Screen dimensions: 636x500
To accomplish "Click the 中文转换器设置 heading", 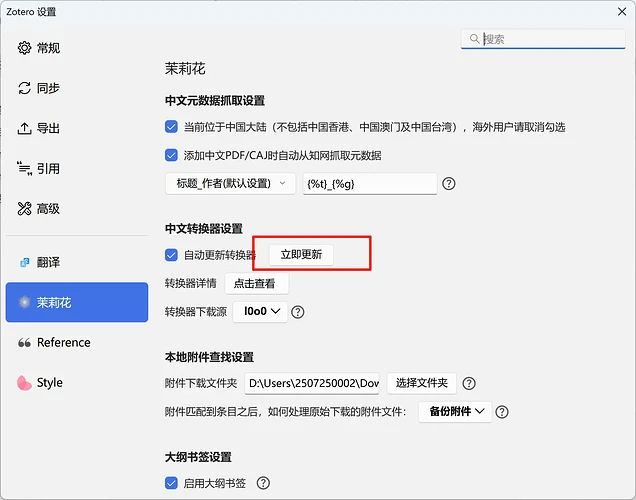I will [204, 229].
